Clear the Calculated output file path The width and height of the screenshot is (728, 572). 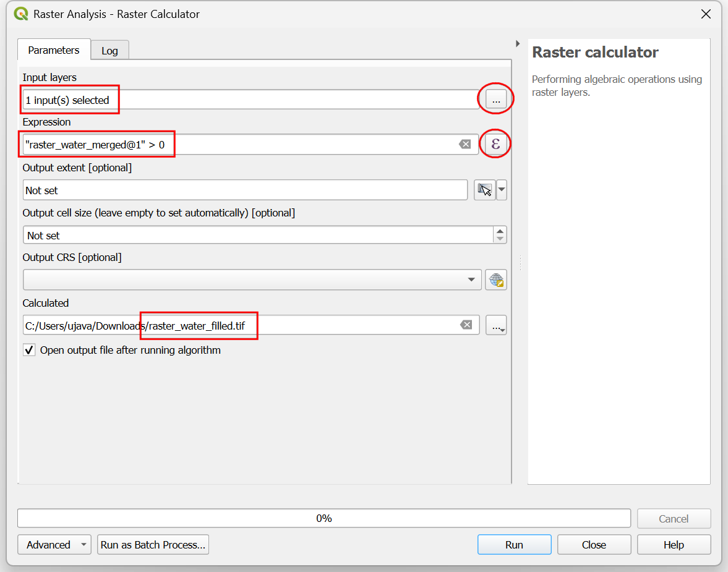click(466, 325)
